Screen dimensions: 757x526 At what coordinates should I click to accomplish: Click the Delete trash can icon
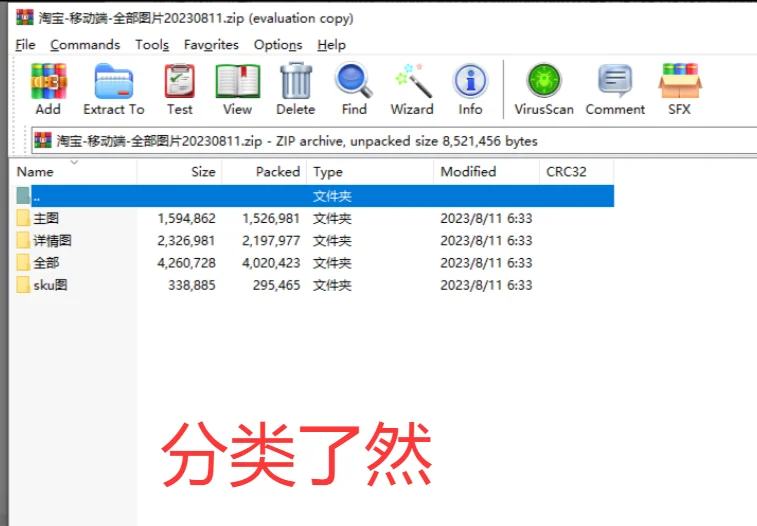pos(296,81)
